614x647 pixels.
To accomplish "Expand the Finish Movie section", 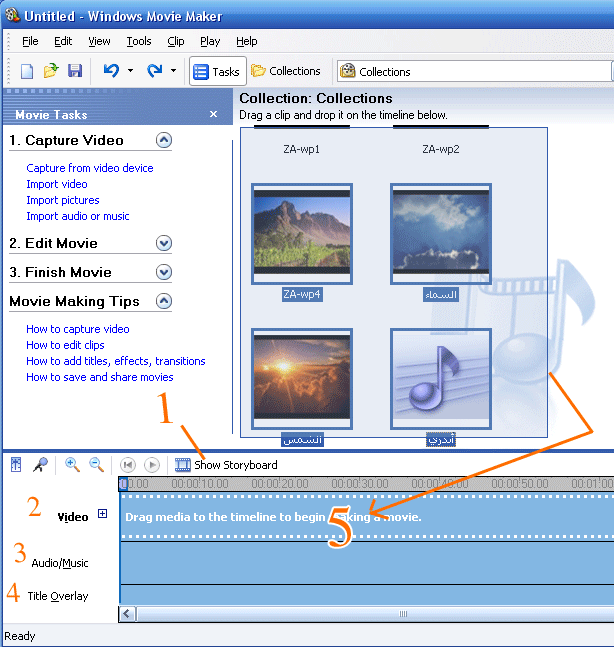I will tap(164, 272).
